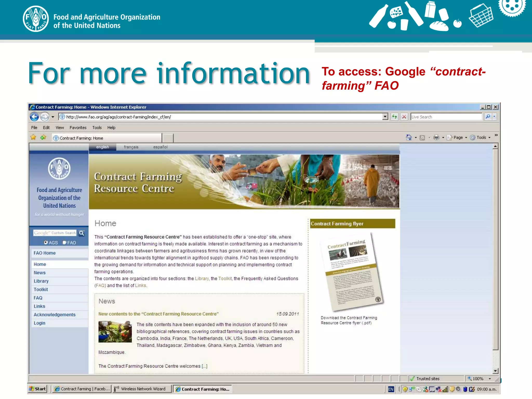Image resolution: width=532 pixels, height=399 pixels.
Task: Click the vertical scrollbar down arrow
Action: pos(495,371)
